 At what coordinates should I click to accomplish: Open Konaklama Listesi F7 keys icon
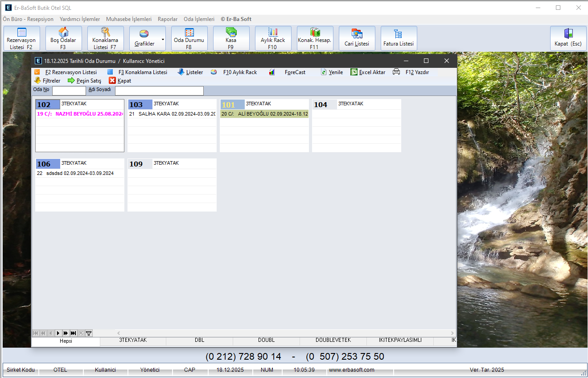click(105, 33)
